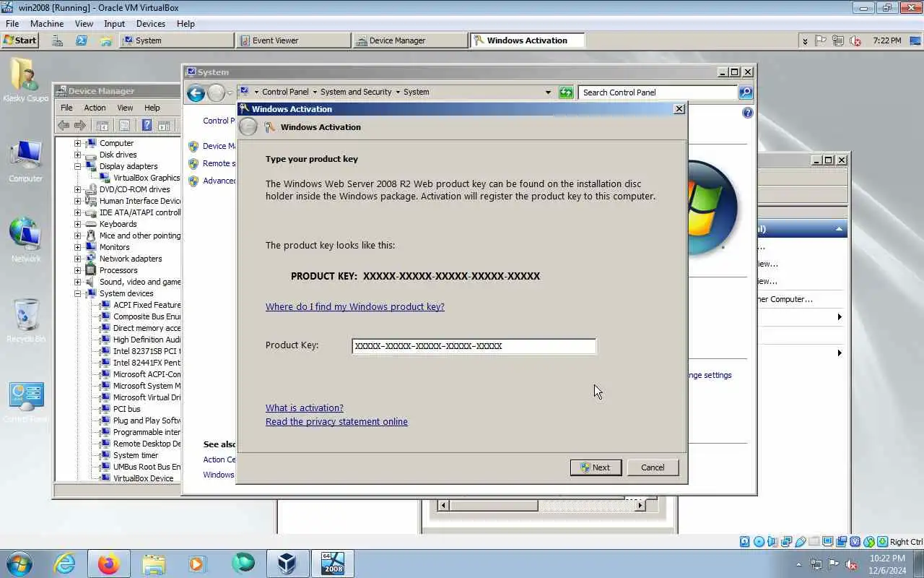Open the 'What is activation?' link

point(305,407)
